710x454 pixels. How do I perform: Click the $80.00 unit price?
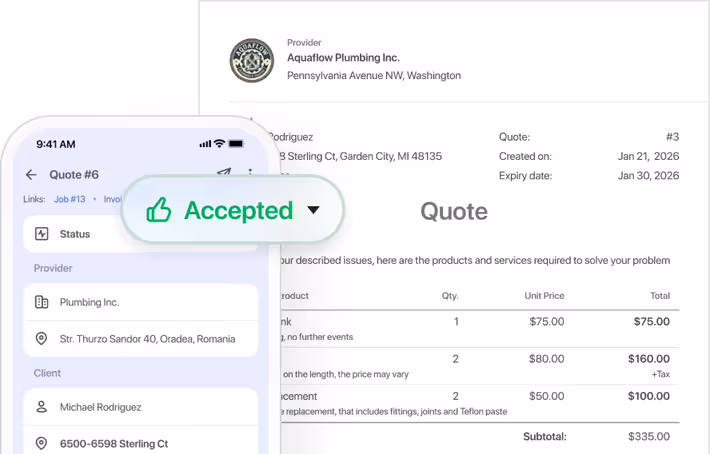tap(547, 359)
